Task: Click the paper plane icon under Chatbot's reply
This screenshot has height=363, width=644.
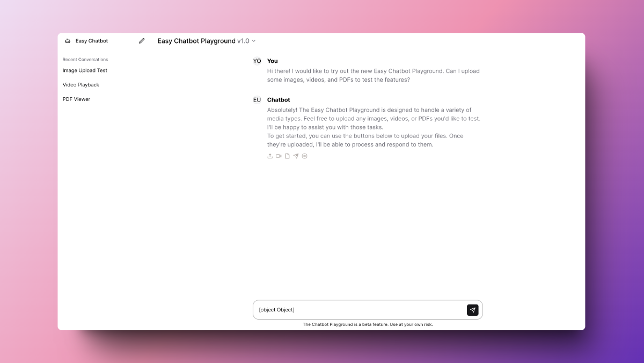Action: pos(296,156)
